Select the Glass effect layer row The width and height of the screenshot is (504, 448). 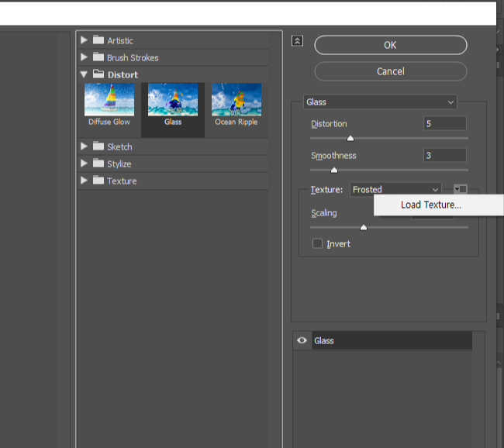(x=392, y=340)
